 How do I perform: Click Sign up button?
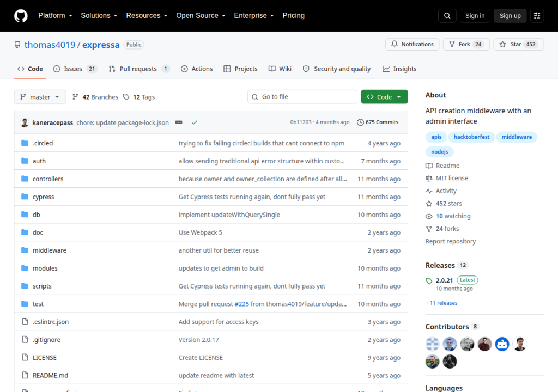[510, 16]
